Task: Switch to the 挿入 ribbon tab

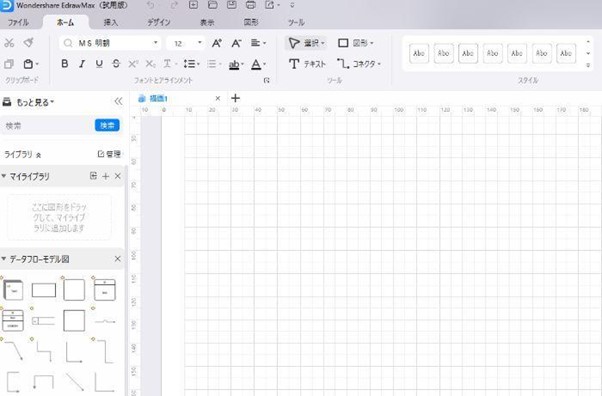Action: [111, 22]
